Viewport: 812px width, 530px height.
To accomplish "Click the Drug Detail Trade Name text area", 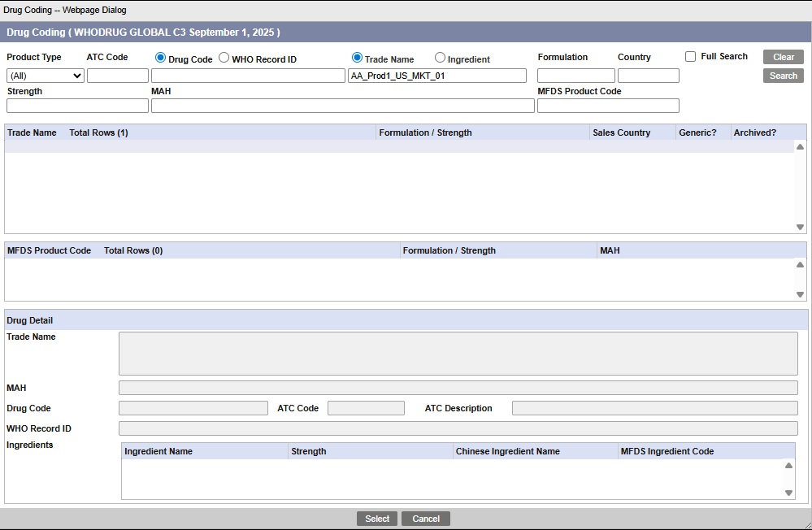I will [x=458, y=354].
